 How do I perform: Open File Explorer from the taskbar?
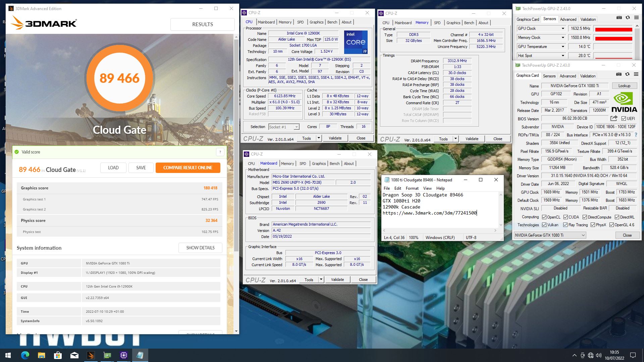(41, 355)
